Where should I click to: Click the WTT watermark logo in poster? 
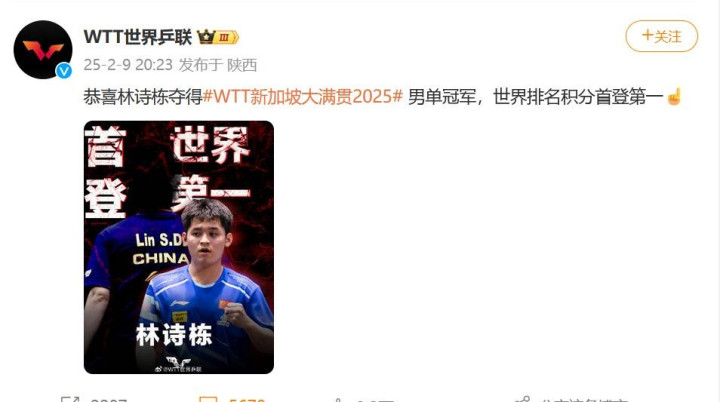(178, 364)
